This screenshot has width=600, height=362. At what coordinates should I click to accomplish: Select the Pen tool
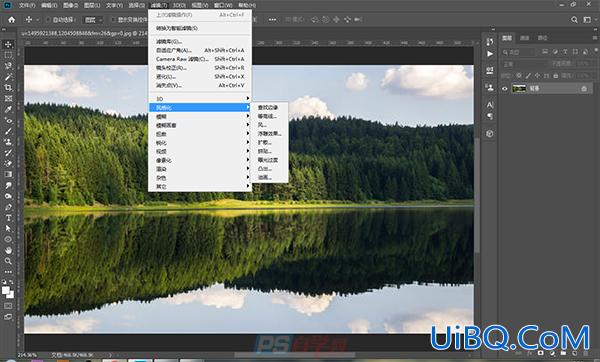(x=8, y=207)
